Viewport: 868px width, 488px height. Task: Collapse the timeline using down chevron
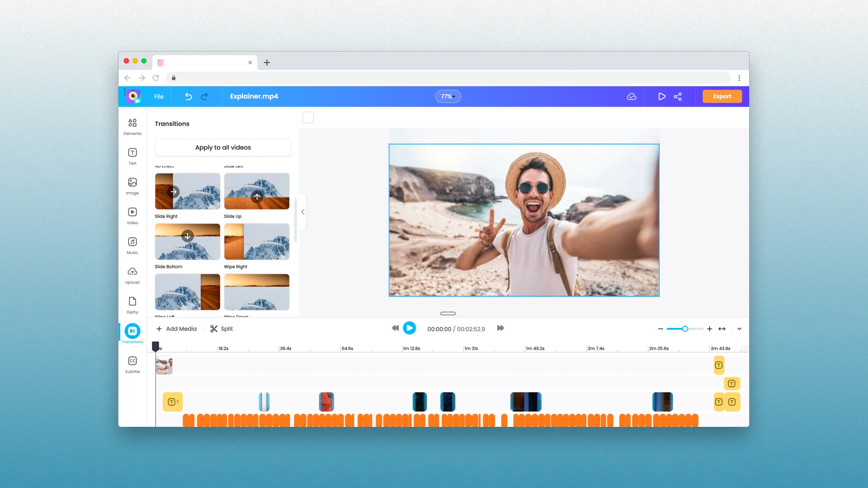coord(739,329)
